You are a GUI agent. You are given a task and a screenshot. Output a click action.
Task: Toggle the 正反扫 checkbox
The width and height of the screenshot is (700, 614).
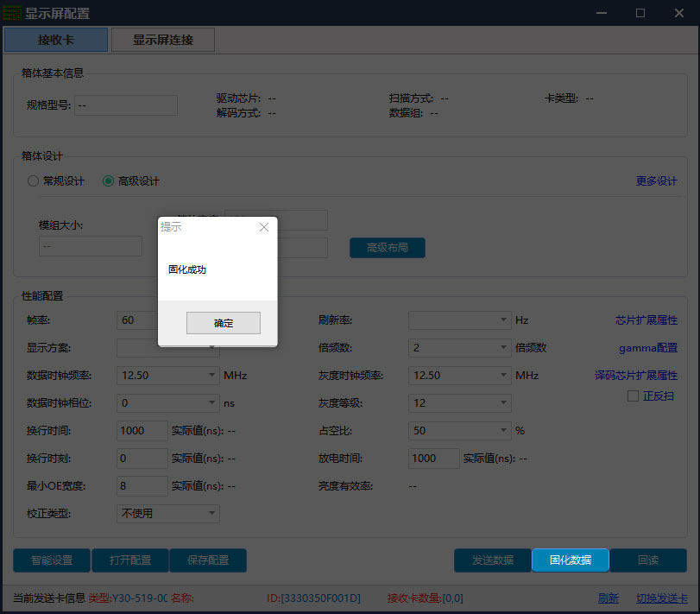(633, 396)
